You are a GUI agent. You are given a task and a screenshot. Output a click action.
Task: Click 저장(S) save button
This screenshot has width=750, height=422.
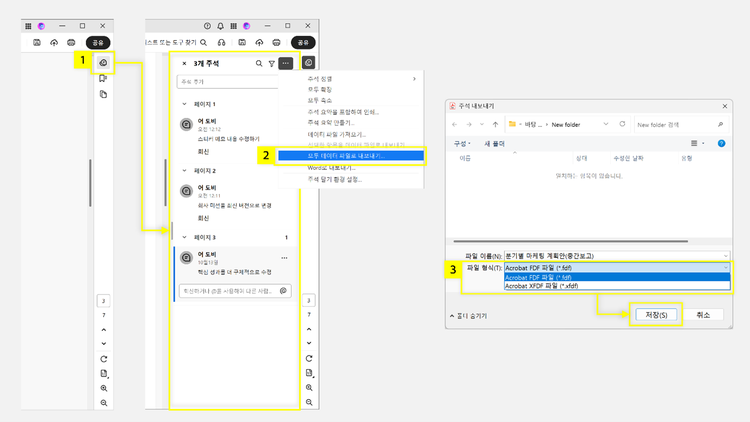[x=656, y=315]
